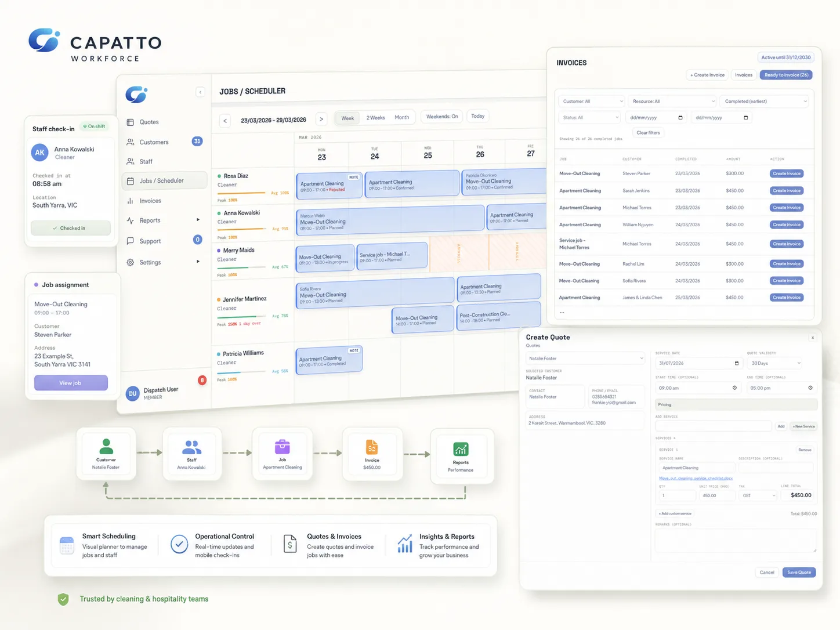Expand the Reports submenu arrow
The height and width of the screenshot is (630, 840).
tap(198, 220)
